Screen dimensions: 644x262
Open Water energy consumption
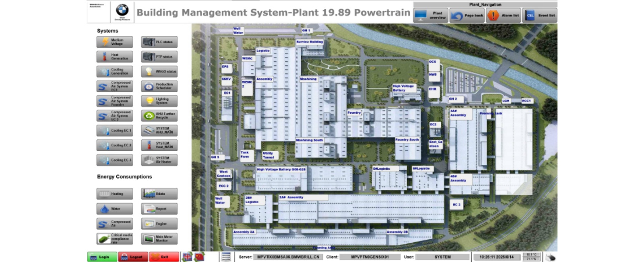pyautogui.click(x=115, y=209)
